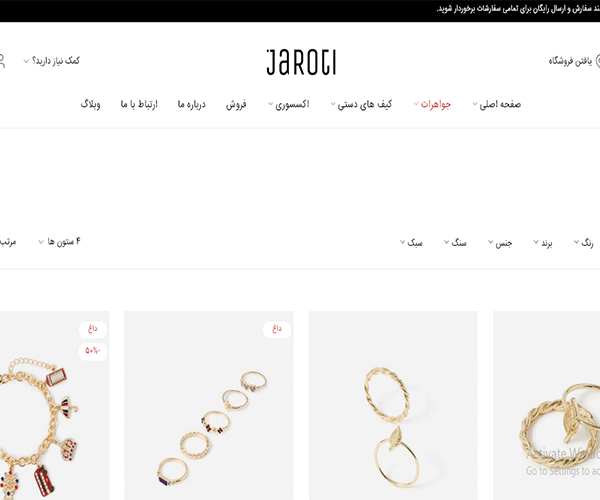The width and height of the screenshot is (600, 500).
Task: Go to the وبلاگ page
Action: pyautogui.click(x=90, y=104)
